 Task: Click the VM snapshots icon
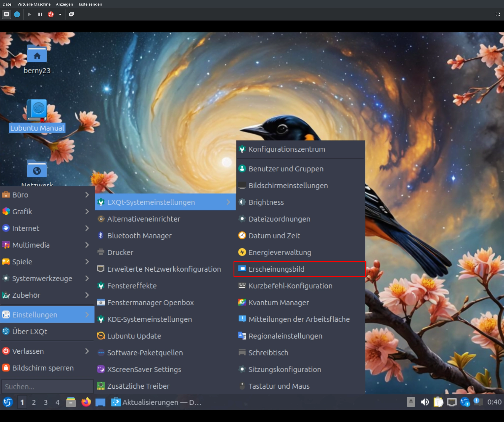pyautogui.click(x=71, y=14)
